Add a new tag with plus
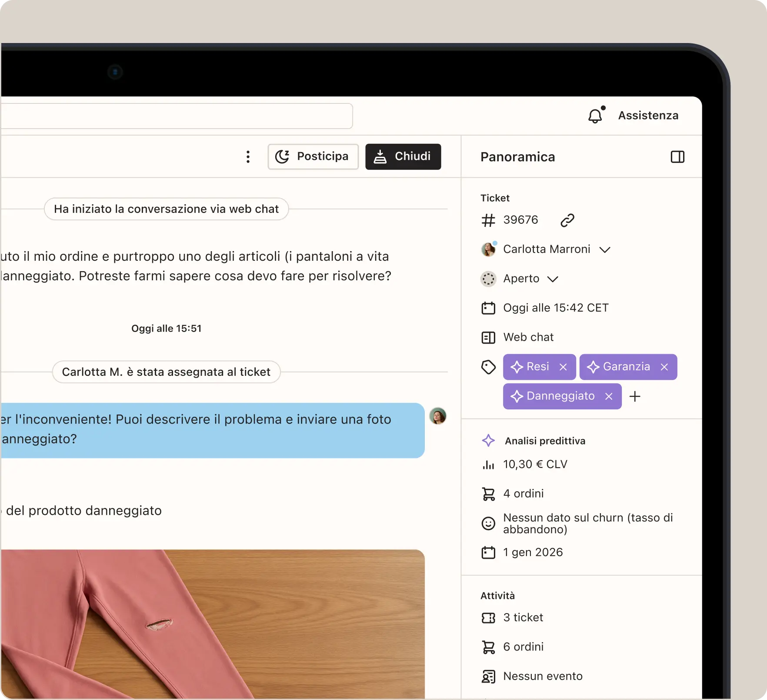The width and height of the screenshot is (767, 700). point(635,396)
